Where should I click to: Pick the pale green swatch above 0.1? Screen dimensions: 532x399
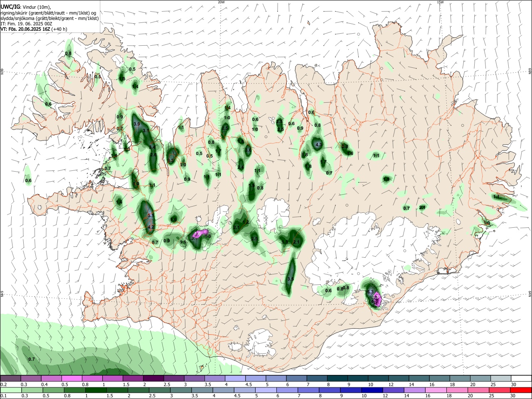11,390
